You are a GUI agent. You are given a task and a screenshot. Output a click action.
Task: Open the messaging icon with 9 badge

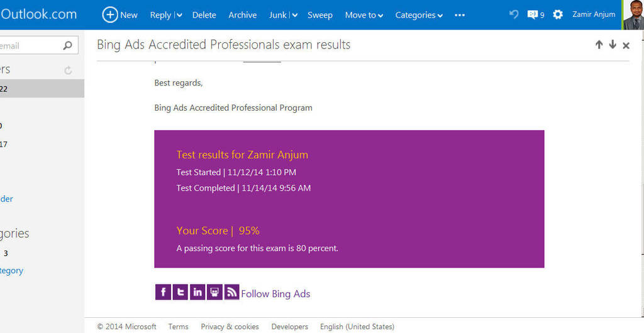coord(536,15)
